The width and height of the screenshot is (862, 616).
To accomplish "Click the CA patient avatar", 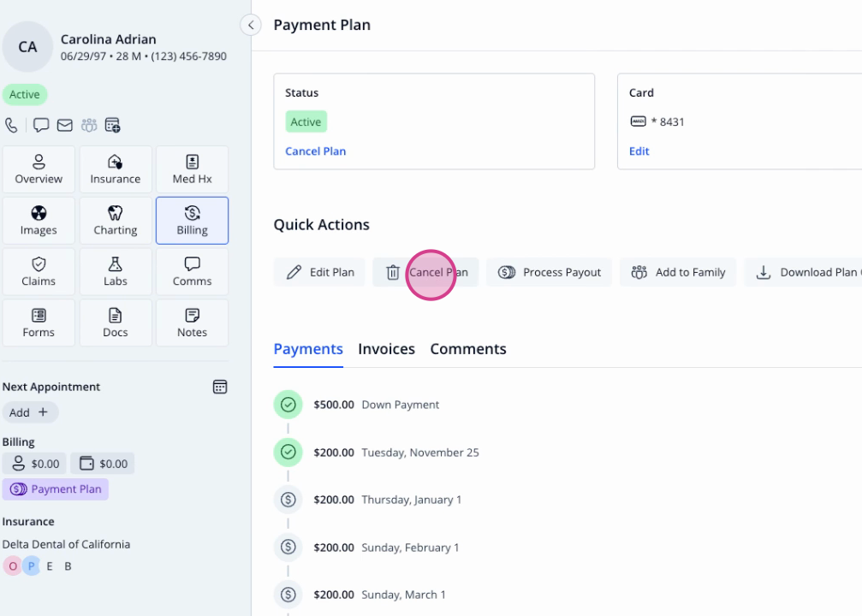I will (27, 47).
